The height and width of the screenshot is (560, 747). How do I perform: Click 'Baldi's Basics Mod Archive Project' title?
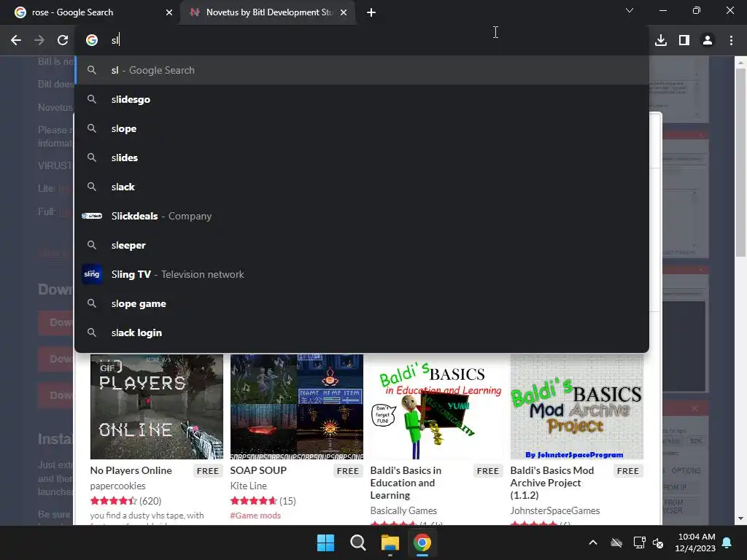click(x=552, y=483)
